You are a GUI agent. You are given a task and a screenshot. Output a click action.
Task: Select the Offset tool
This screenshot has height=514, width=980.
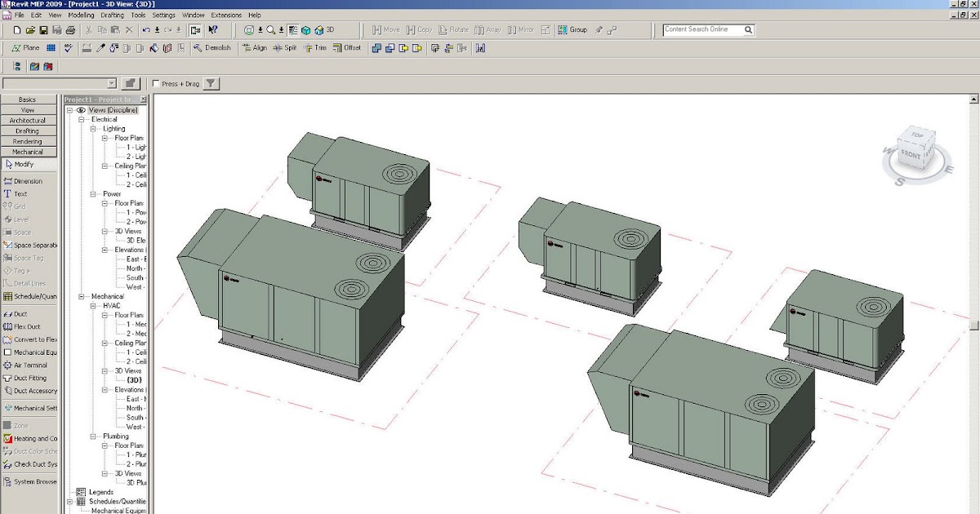(347, 48)
